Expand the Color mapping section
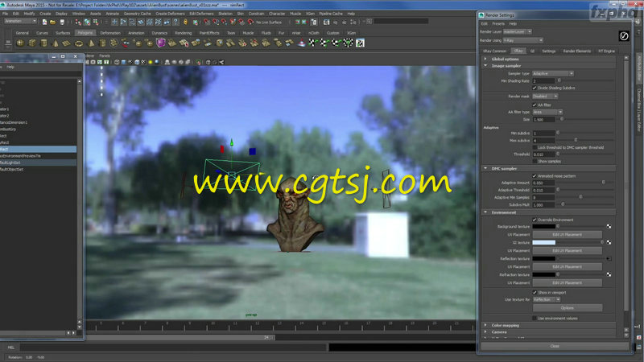This screenshot has width=644, height=362. (485, 325)
